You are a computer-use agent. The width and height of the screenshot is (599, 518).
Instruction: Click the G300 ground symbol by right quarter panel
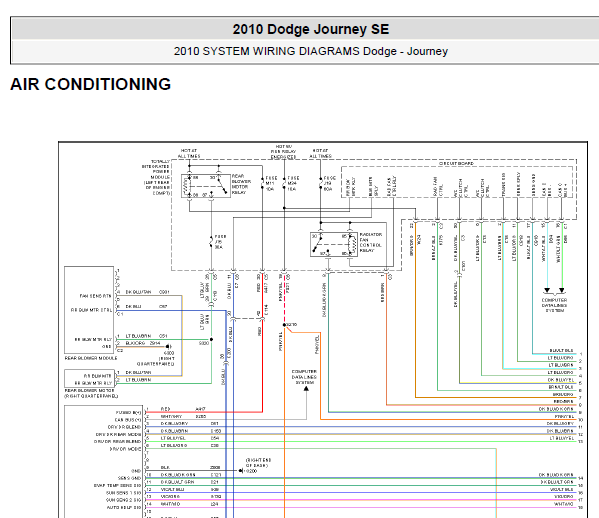[x=168, y=346]
